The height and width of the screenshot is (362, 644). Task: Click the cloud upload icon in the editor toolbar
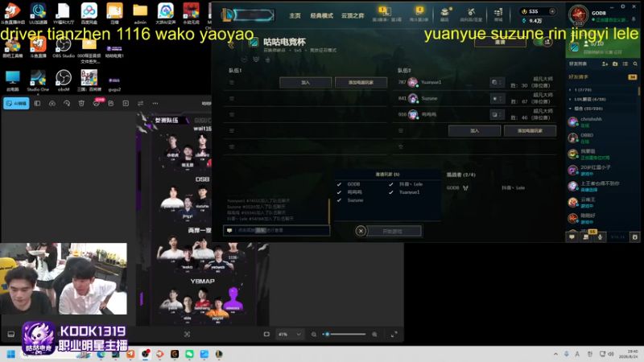click(x=52, y=104)
